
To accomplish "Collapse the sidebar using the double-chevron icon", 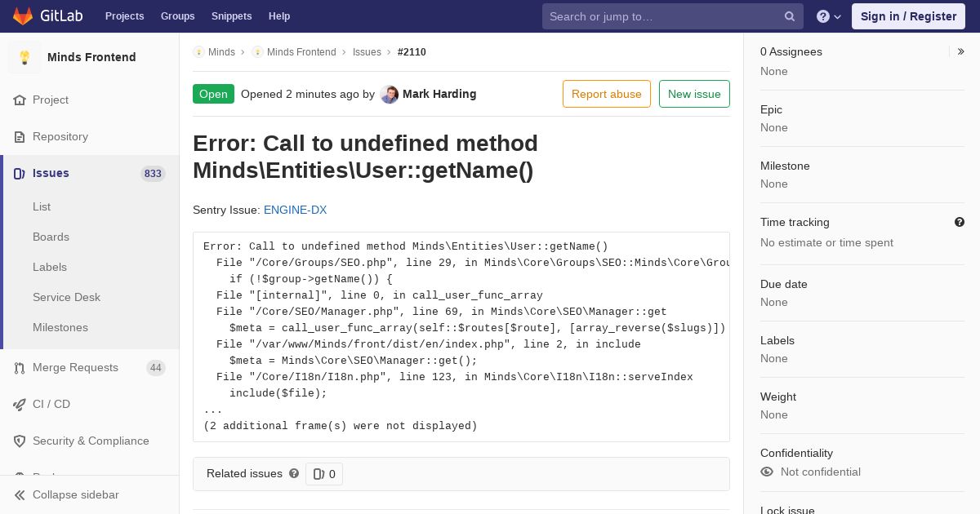I will coord(20,494).
